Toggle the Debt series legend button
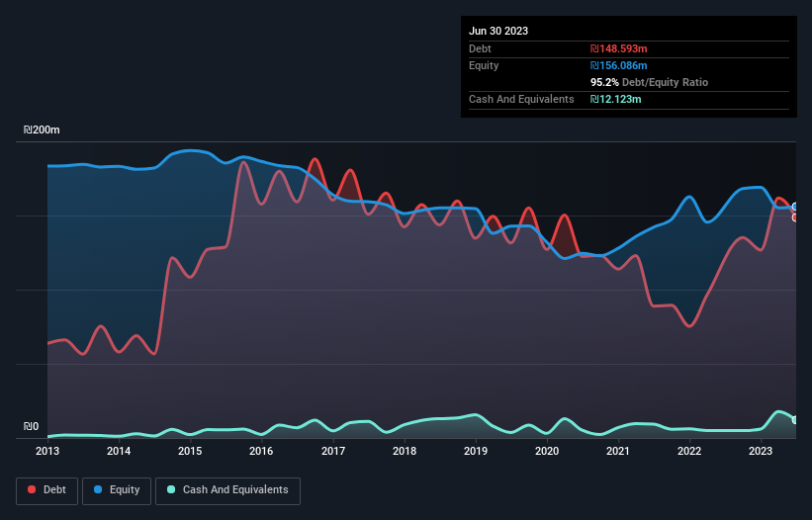Viewport: 812px width, 520px height. (47, 490)
